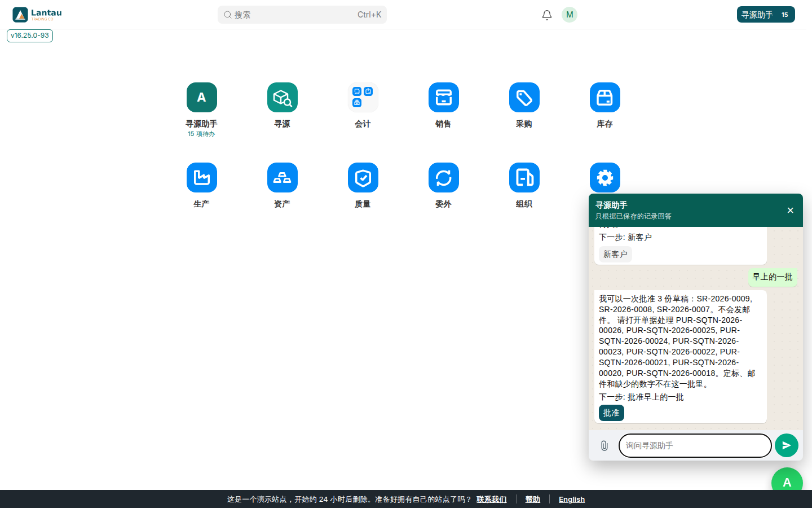Open the 委外 module icon

point(444,178)
